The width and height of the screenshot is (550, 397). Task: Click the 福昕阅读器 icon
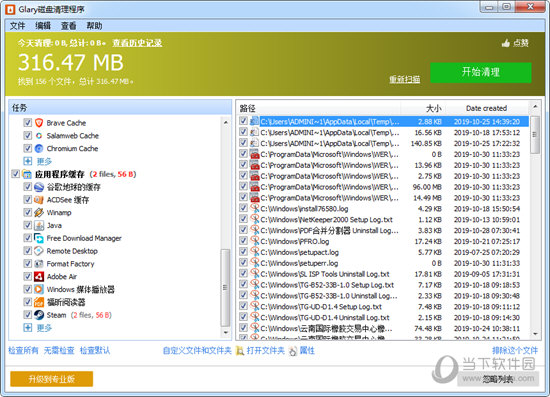coord(39,302)
